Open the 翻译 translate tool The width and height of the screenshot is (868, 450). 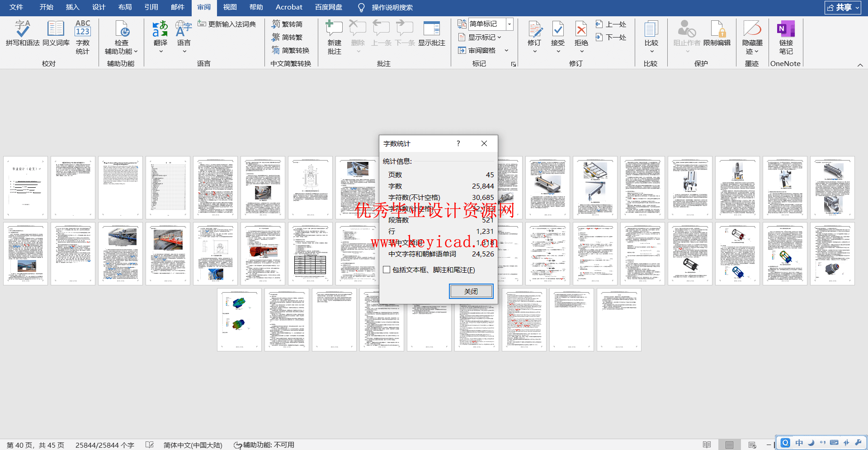point(160,38)
